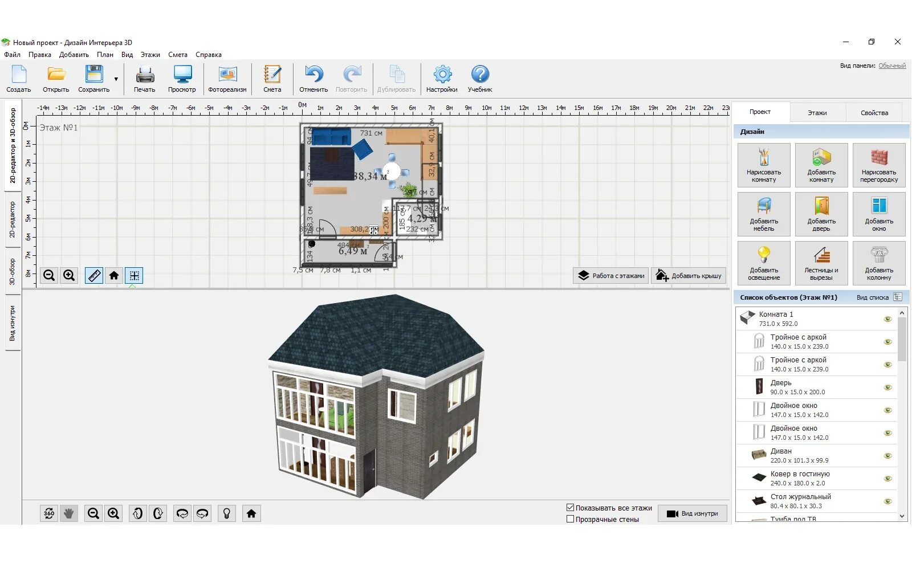Toggle the ruler dimensions tool

click(94, 276)
